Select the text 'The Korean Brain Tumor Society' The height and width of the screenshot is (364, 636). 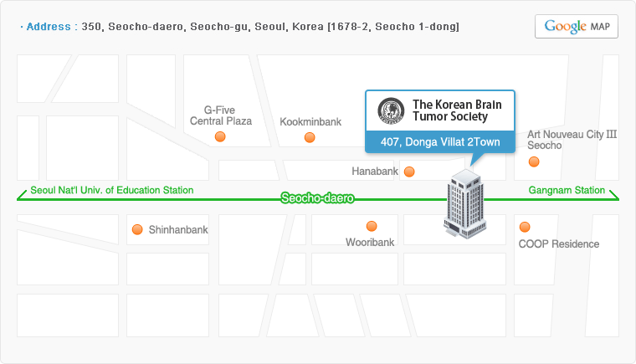click(457, 110)
